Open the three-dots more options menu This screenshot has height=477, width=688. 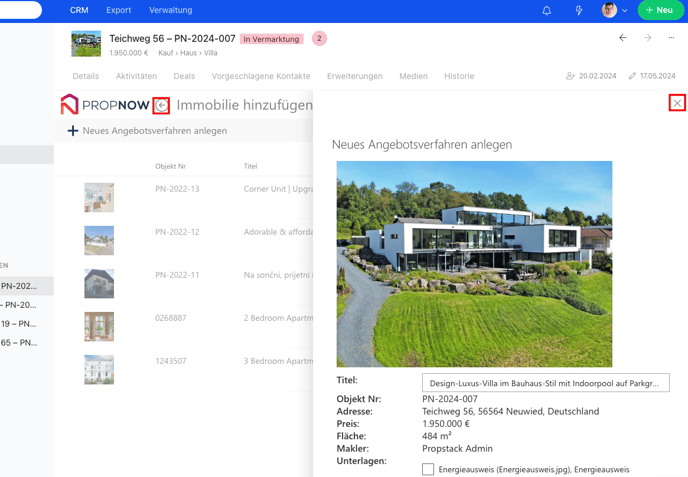(x=671, y=38)
